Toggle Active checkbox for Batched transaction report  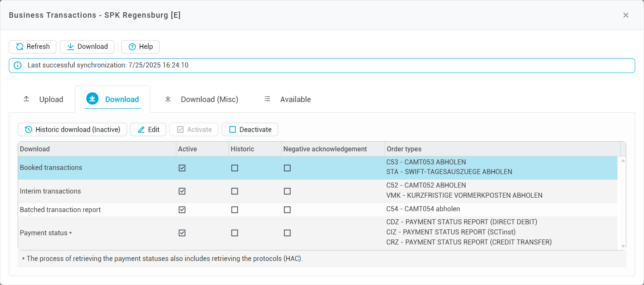tap(182, 210)
